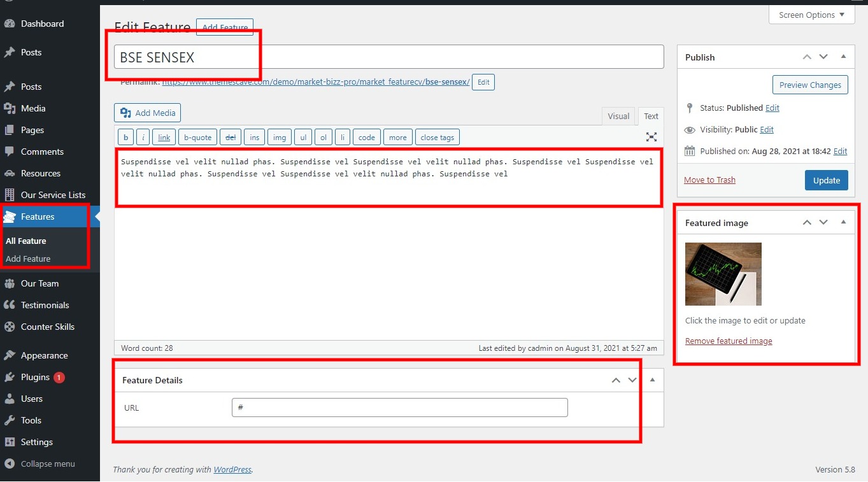Click the Dashboard gauge icon
Viewport: 868px width, 482px height.
pyautogui.click(x=10, y=24)
